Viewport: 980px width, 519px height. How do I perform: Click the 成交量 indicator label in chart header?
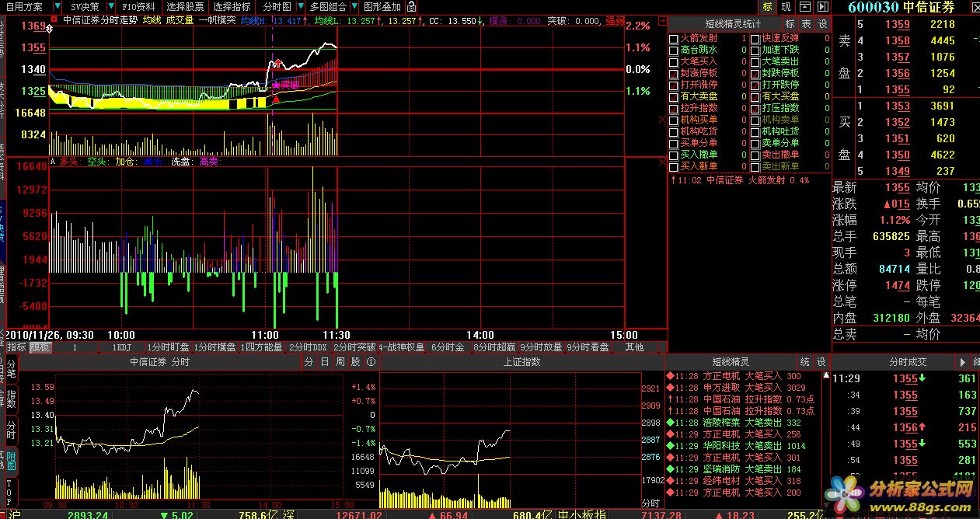180,21
